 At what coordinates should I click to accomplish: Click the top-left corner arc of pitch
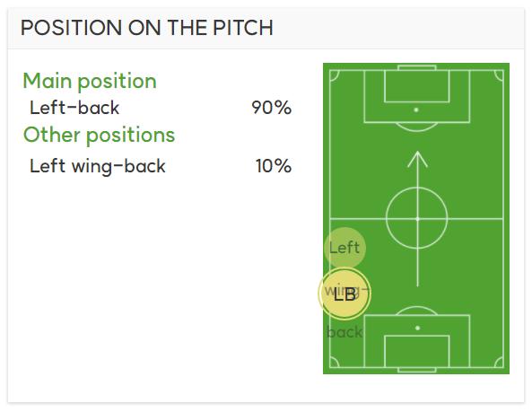pos(335,75)
